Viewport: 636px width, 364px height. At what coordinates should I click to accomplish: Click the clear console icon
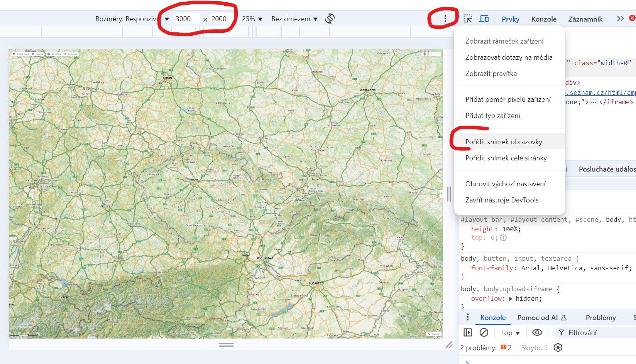pyautogui.click(x=484, y=332)
